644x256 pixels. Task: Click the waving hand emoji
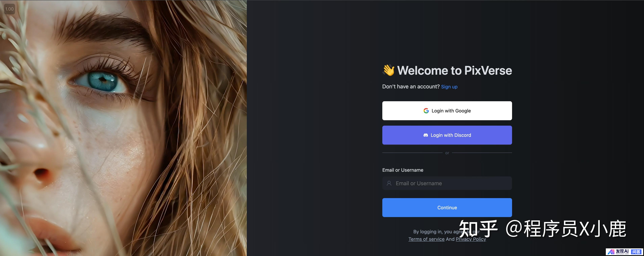(x=389, y=70)
